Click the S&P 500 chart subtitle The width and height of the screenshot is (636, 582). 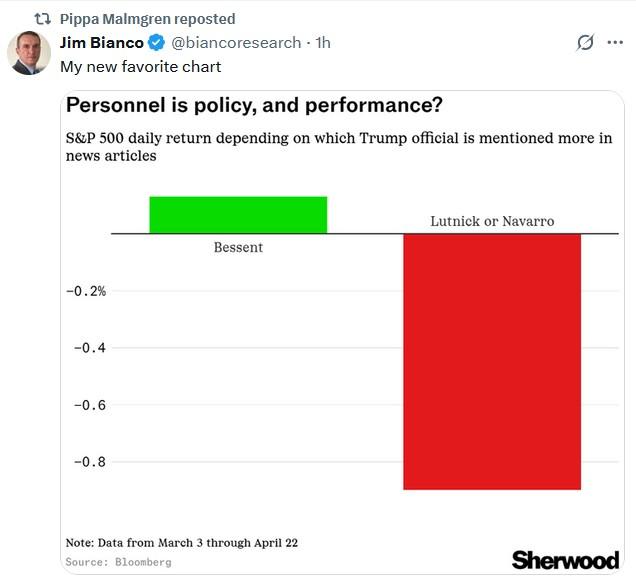tap(338, 147)
